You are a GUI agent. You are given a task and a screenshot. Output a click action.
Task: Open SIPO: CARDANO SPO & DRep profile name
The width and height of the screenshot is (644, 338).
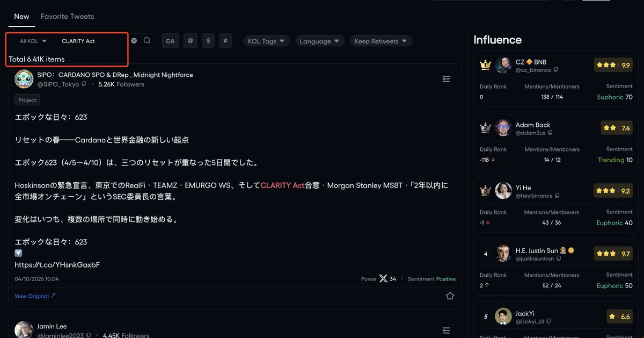(x=115, y=75)
